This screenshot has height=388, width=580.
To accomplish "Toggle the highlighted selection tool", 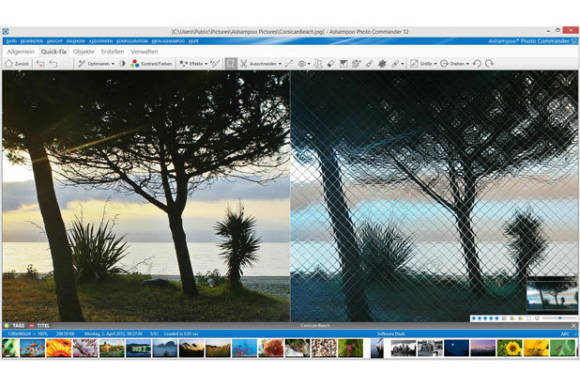I will [x=231, y=64].
